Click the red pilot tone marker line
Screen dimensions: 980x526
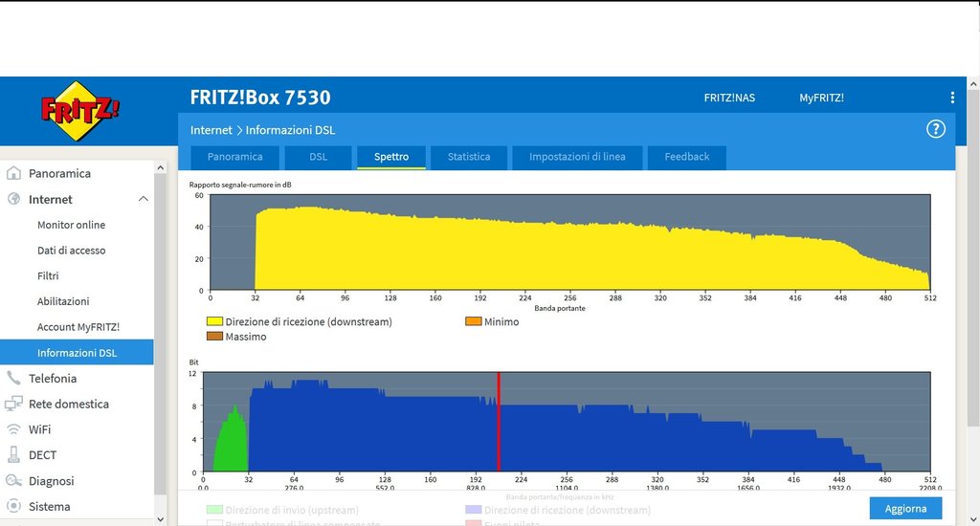coord(498,422)
